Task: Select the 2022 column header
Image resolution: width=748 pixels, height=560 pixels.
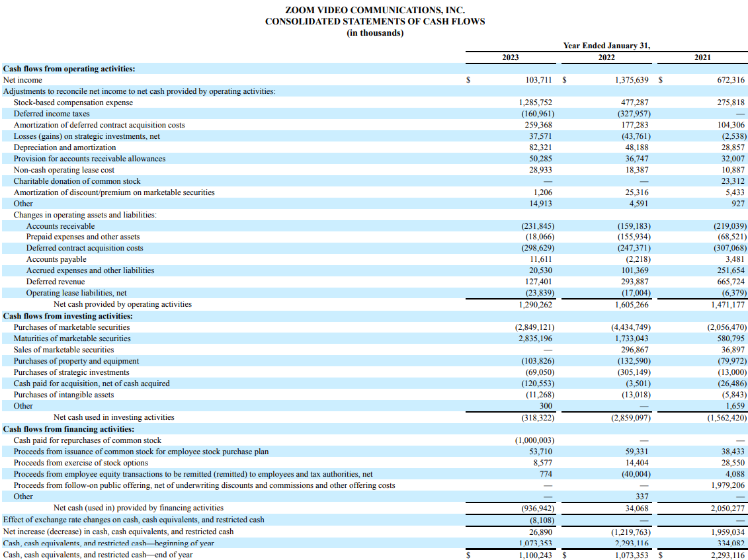Action: pyautogui.click(x=606, y=58)
